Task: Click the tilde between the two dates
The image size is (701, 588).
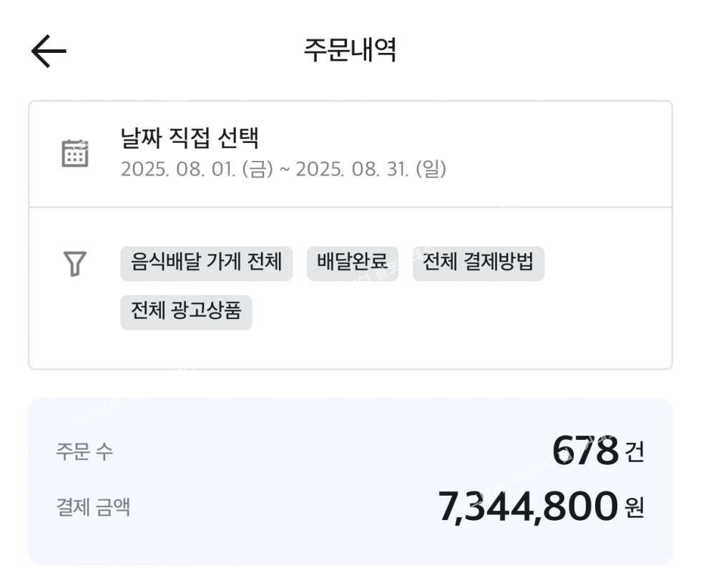Action: click(284, 170)
